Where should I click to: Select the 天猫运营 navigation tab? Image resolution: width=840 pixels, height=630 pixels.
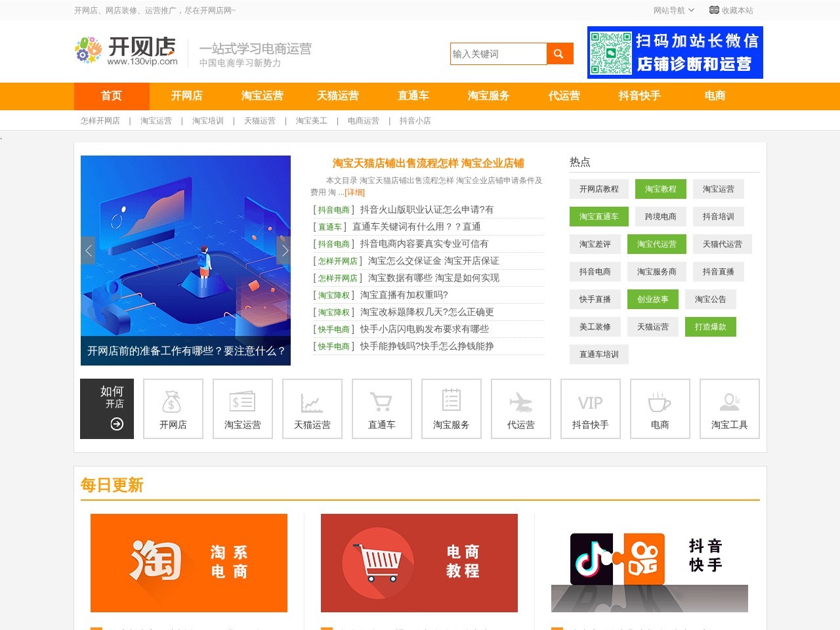[338, 96]
